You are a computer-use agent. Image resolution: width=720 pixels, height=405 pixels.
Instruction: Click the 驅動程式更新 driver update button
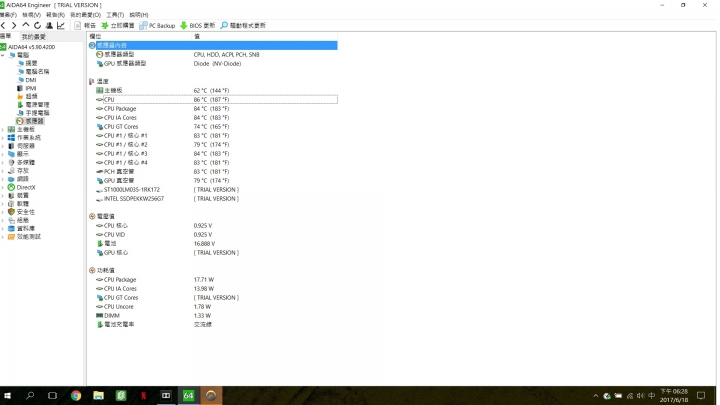(243, 25)
